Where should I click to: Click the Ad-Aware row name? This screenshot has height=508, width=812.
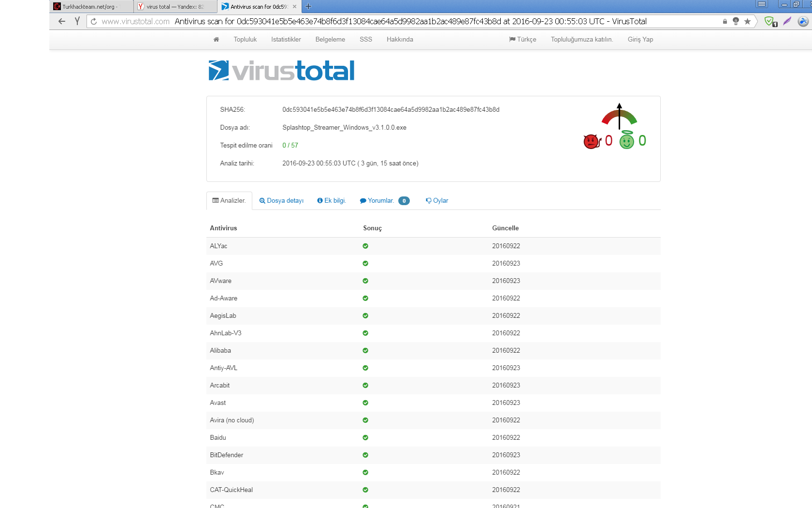pyautogui.click(x=223, y=299)
